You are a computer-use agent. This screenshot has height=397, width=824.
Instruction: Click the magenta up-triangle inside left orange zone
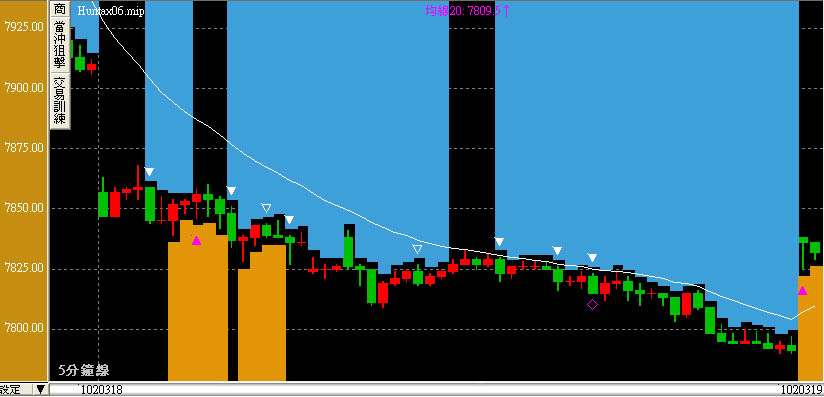(x=196, y=241)
